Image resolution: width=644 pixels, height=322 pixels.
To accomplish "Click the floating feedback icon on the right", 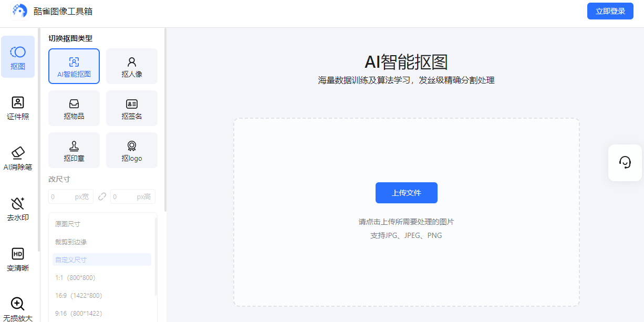I will coord(625,163).
